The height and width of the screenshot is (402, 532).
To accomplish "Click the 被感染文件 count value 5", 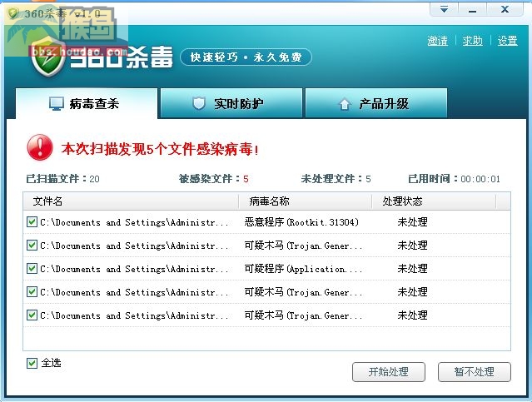I will click(246, 179).
